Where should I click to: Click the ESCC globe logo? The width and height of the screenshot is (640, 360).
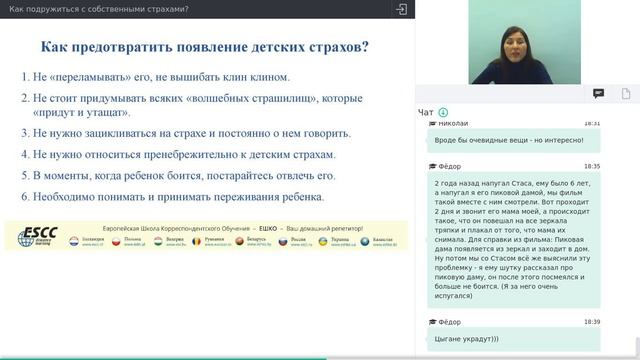38,237
